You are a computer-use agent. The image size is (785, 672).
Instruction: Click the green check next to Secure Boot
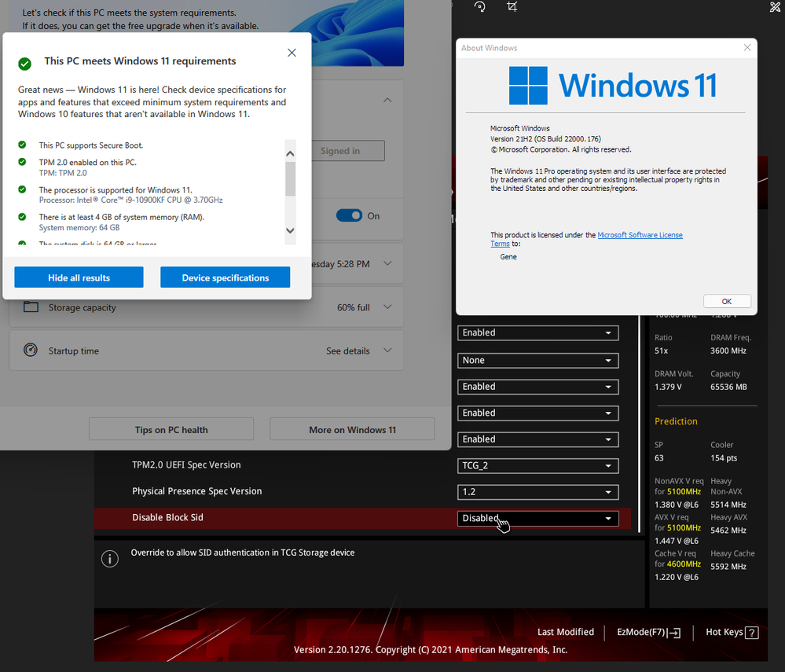(x=22, y=145)
